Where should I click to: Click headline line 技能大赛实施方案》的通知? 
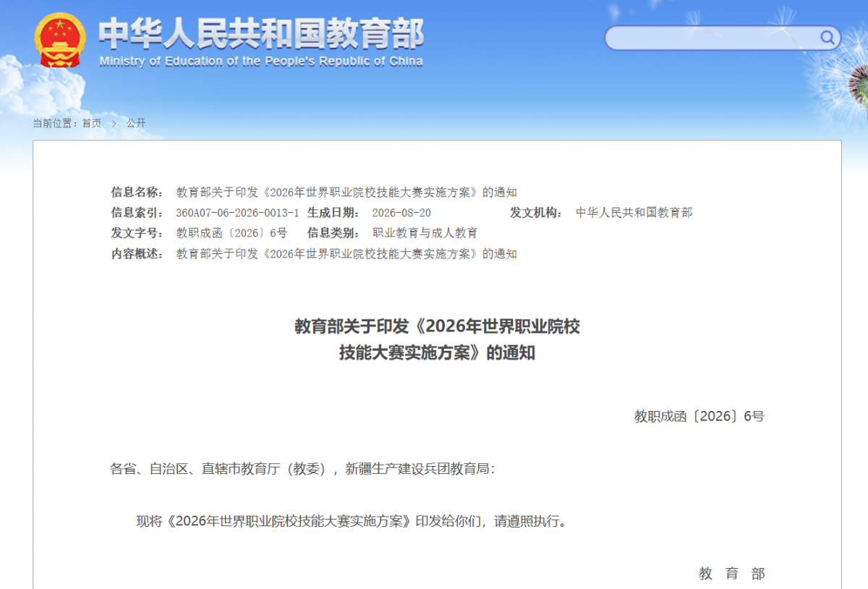click(x=437, y=354)
